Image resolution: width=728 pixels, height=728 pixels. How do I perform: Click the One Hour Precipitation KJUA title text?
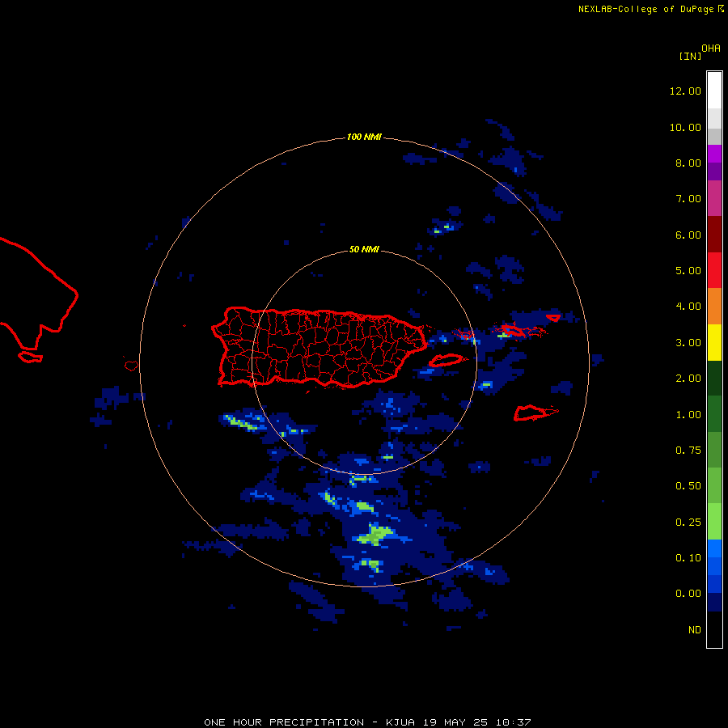367,722
